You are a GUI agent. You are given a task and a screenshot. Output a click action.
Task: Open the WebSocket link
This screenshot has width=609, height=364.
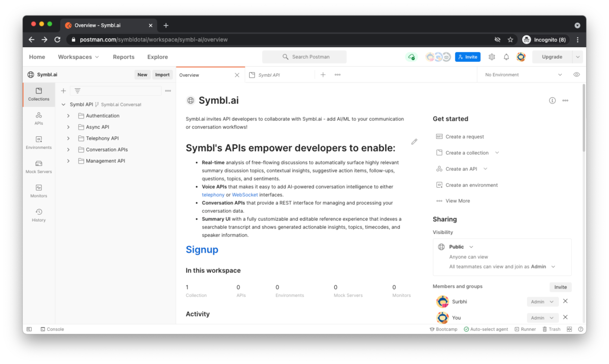point(245,195)
